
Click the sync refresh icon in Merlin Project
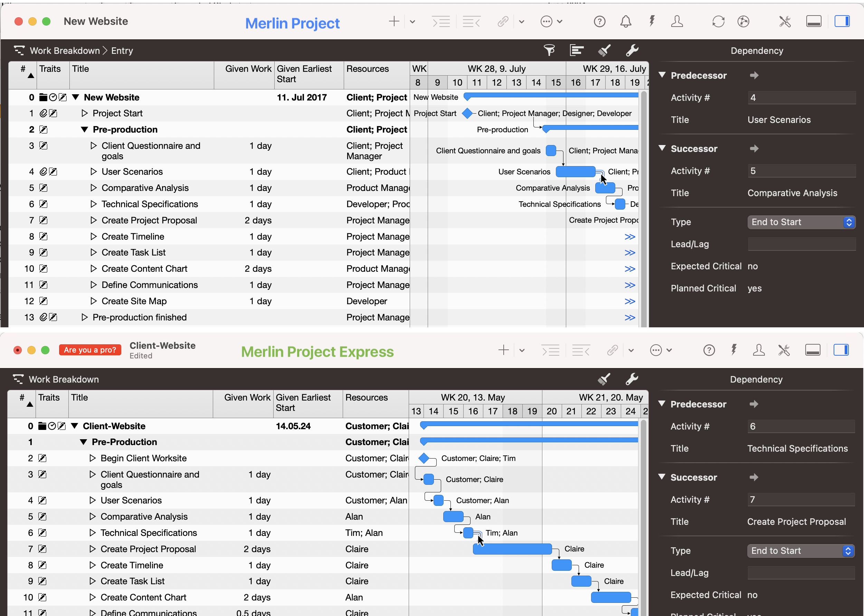point(718,22)
